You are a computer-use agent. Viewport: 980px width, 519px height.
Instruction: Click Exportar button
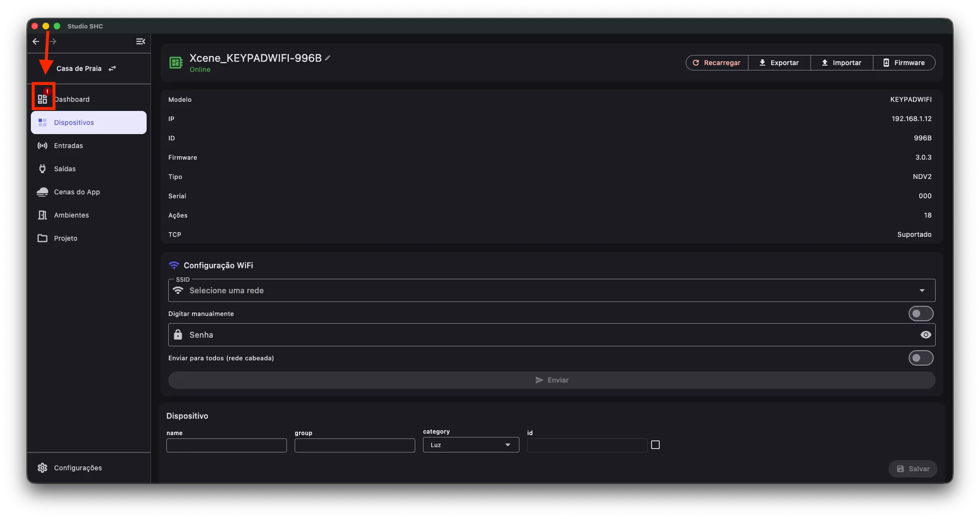[x=779, y=63]
